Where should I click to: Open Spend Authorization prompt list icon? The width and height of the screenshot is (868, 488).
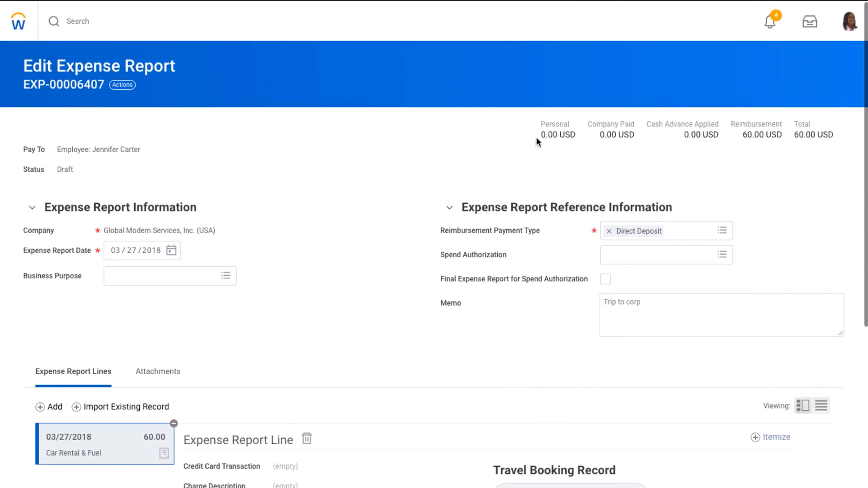(x=722, y=254)
